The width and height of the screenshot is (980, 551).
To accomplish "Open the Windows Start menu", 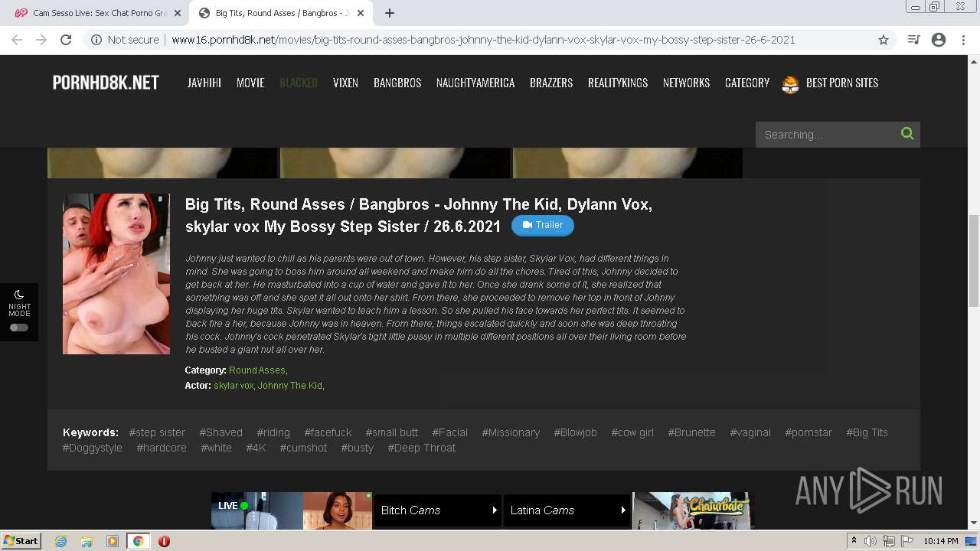I will click(21, 540).
